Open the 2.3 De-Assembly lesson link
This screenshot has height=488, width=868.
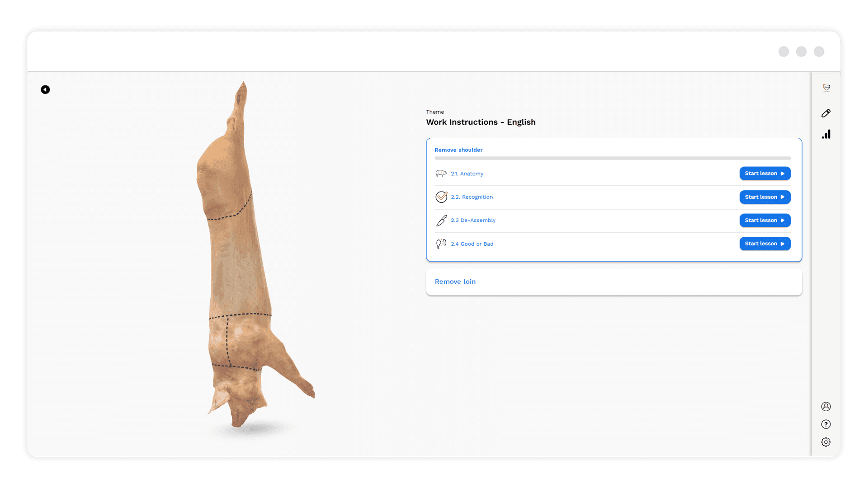(x=473, y=221)
